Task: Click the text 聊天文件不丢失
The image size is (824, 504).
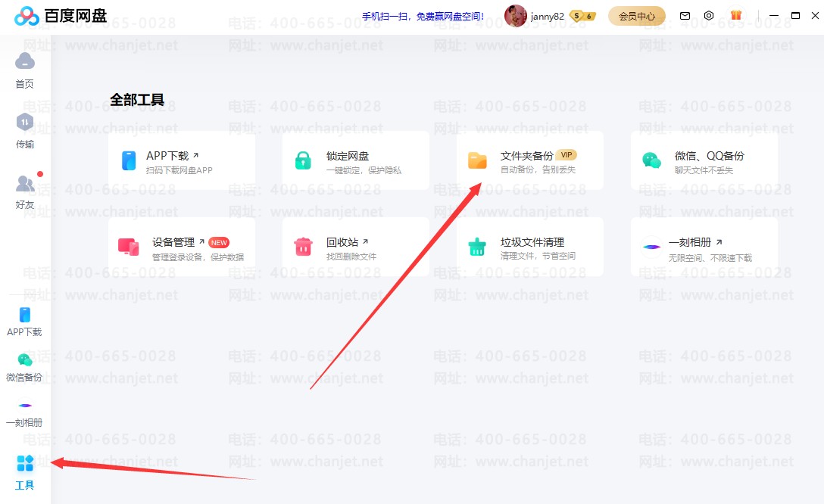Action: coord(704,170)
